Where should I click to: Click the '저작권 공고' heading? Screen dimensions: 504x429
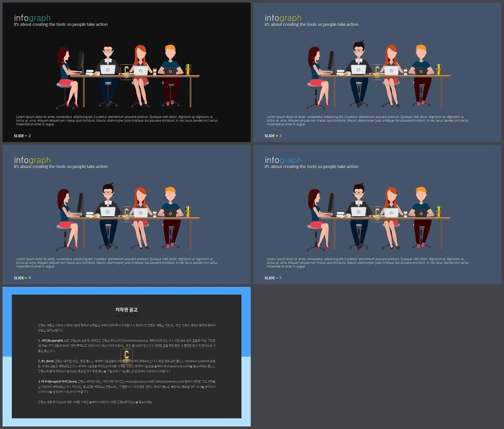click(x=126, y=310)
